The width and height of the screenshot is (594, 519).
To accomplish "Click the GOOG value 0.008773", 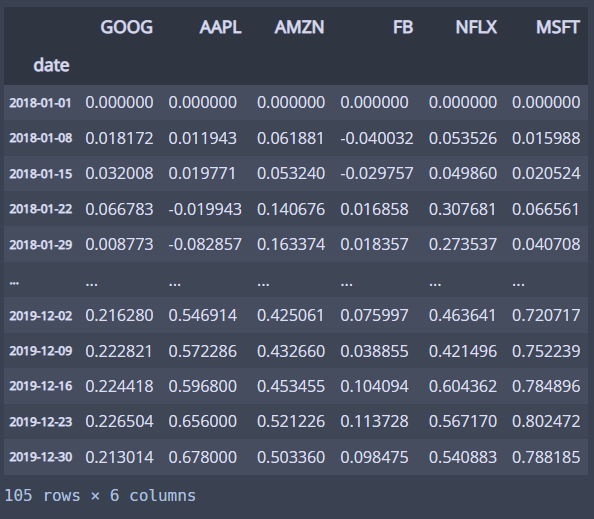I will coord(119,244).
